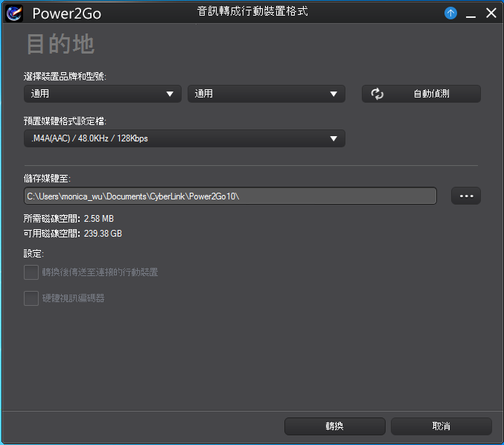Click the 音訊轉成行動裝置格式 title text
The image size is (504, 445).
point(252,12)
